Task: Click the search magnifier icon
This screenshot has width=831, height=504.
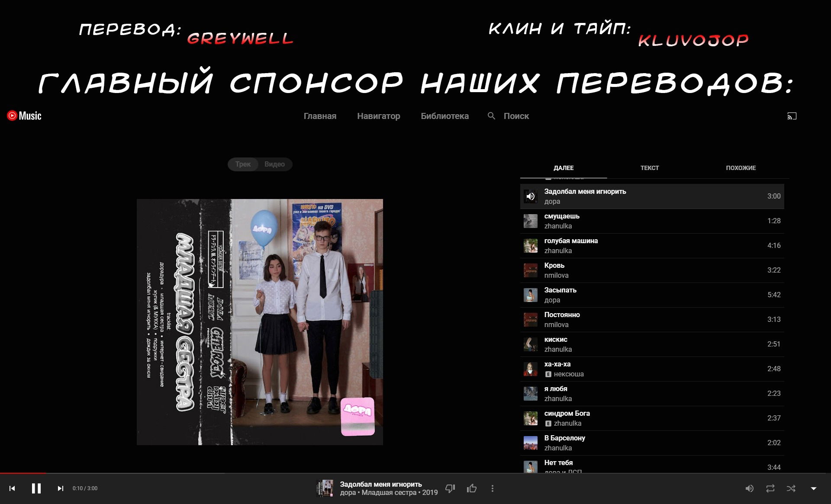Action: 491,116
